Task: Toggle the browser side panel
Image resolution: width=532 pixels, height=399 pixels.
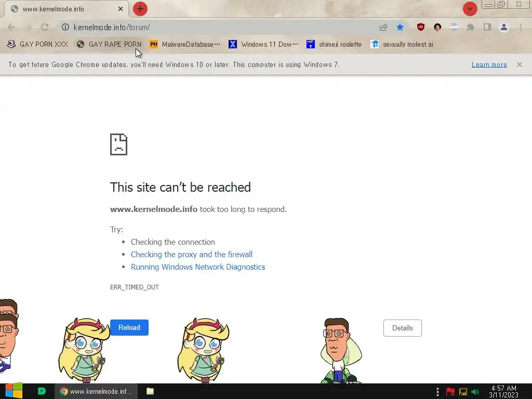Action: [487, 27]
